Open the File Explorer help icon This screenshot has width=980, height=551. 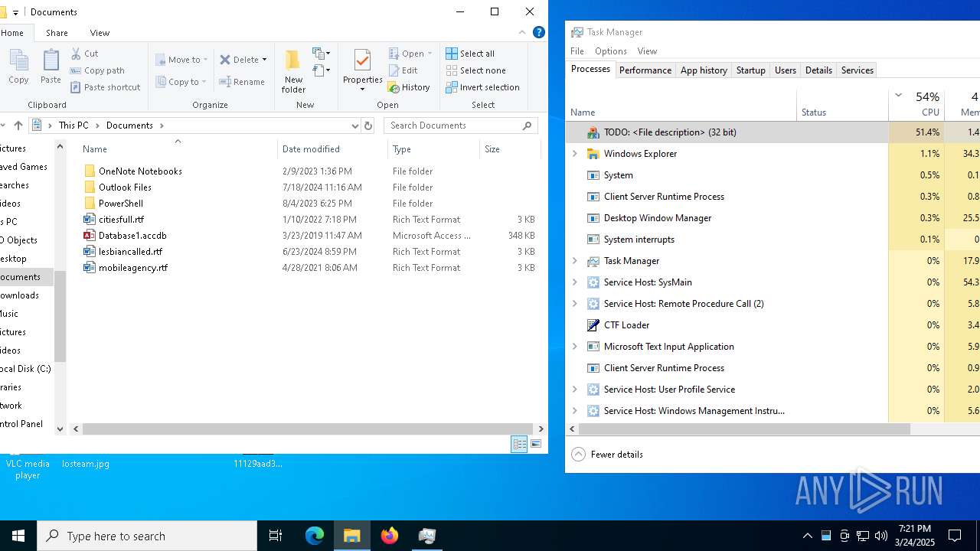538,33
